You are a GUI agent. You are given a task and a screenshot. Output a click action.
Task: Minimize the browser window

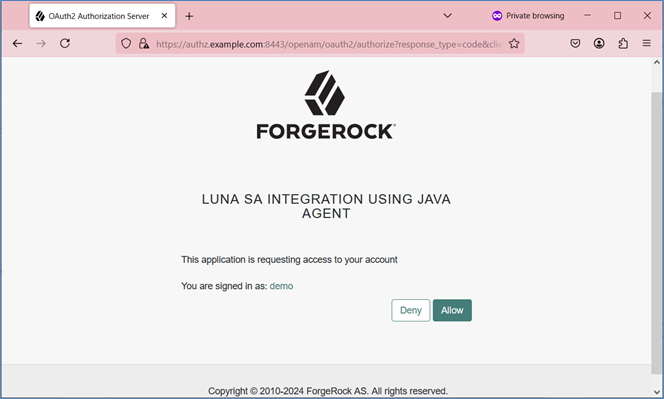tap(587, 16)
